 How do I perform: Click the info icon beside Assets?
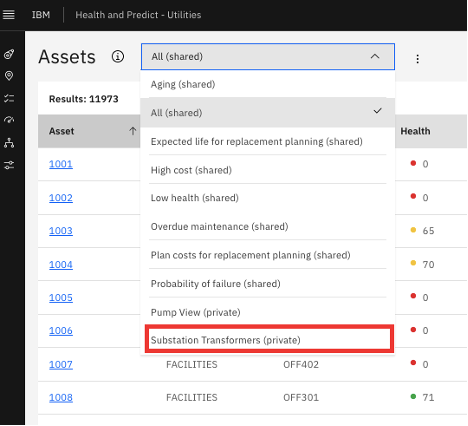tap(118, 56)
